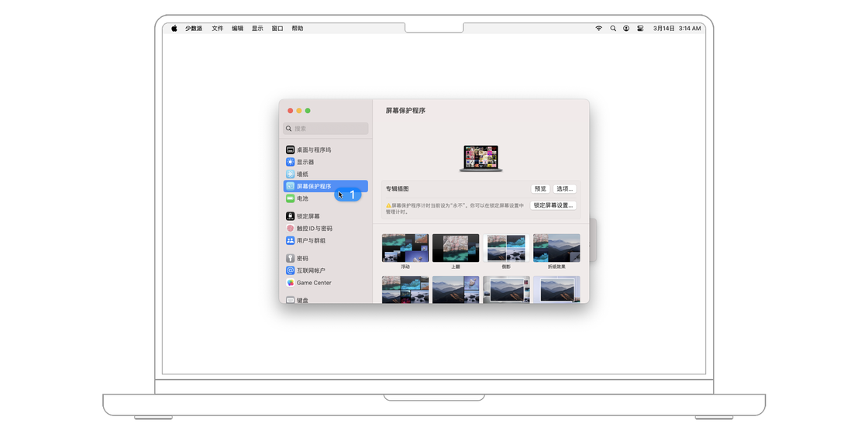Open Spotlight search icon in menu bar

coord(613,28)
